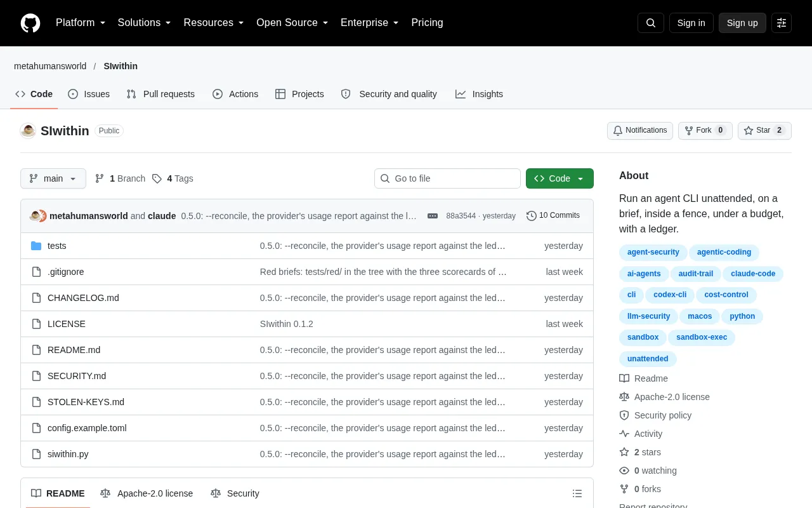This screenshot has height=508, width=812.
Task: Open config.example.toml file
Action: pos(87,428)
